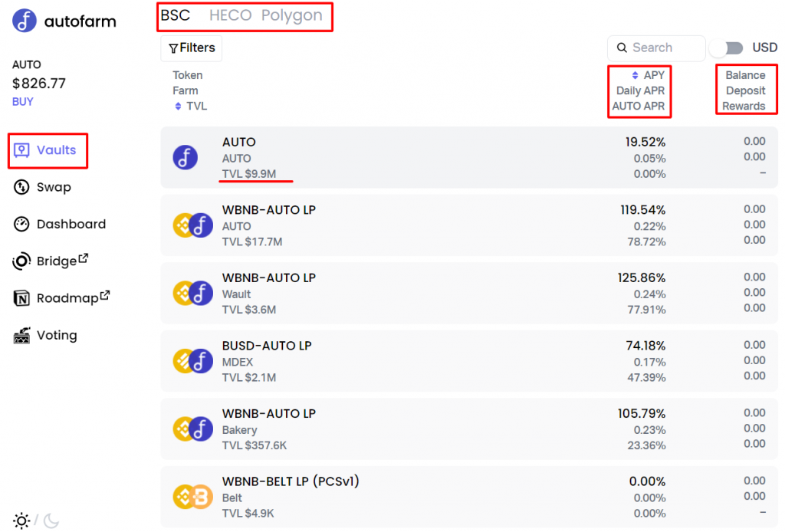Viewport: 785px width, 532px height.
Task: Click WBNB-AUTO LP Wault pair icon
Action: pos(192,294)
